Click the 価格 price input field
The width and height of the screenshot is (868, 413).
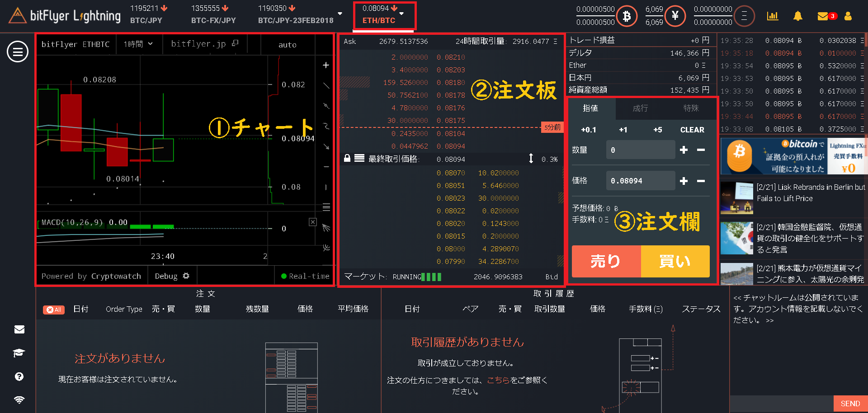(641, 181)
